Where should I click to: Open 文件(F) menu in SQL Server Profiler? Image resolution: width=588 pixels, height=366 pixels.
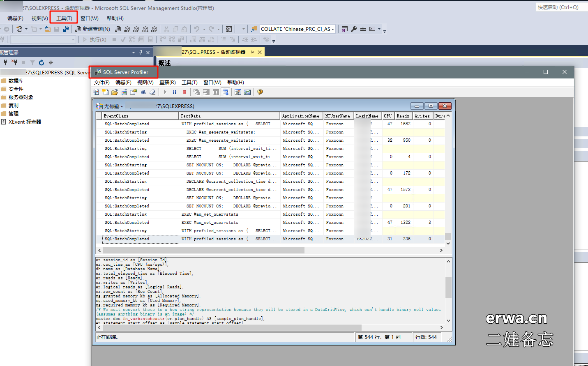point(102,83)
